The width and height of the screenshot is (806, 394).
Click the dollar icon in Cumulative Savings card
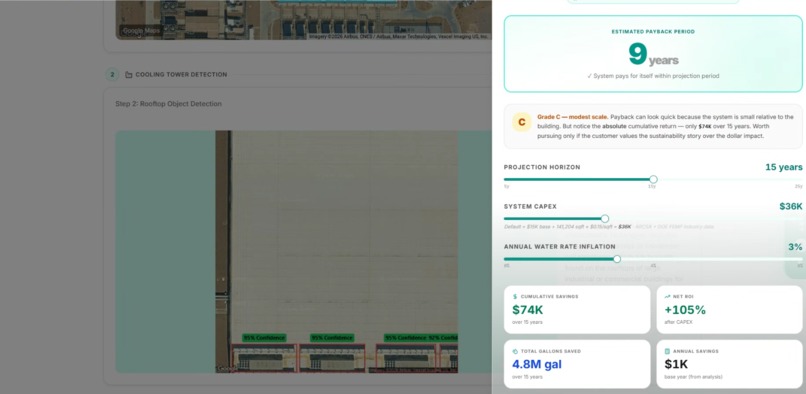(515, 297)
